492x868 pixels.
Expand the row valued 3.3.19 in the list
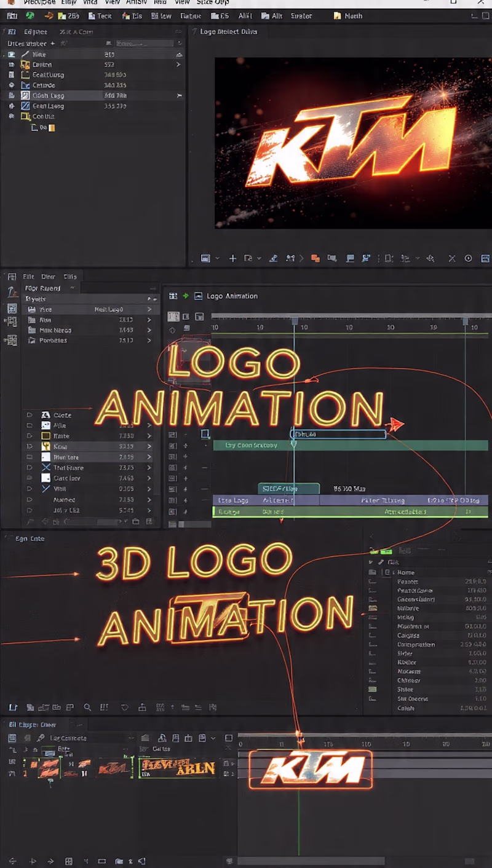tap(149, 446)
